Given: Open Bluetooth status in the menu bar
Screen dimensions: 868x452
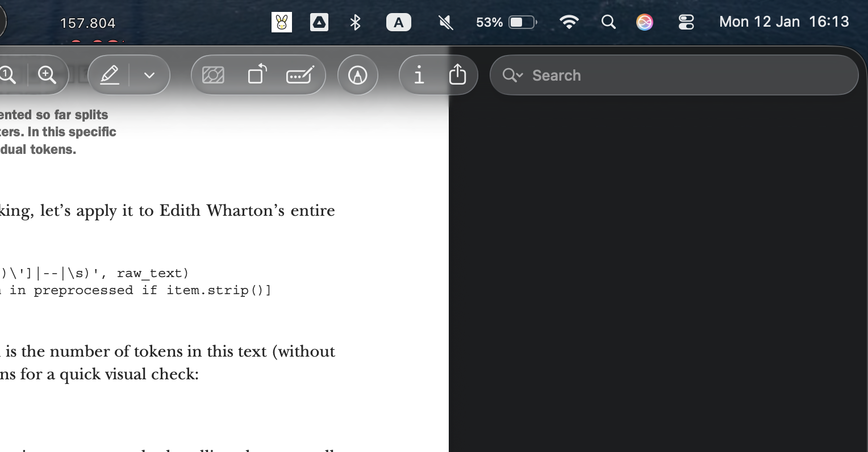Looking at the screenshot, I should pos(356,22).
